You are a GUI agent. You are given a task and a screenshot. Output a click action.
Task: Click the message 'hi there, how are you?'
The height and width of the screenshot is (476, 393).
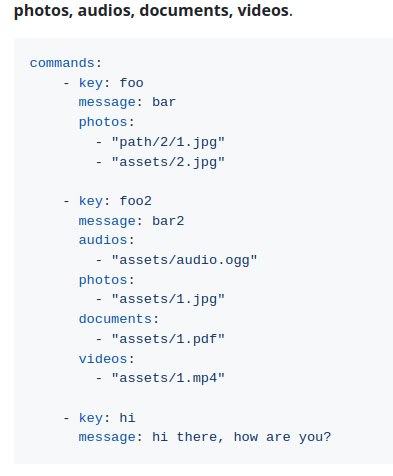coord(242,437)
